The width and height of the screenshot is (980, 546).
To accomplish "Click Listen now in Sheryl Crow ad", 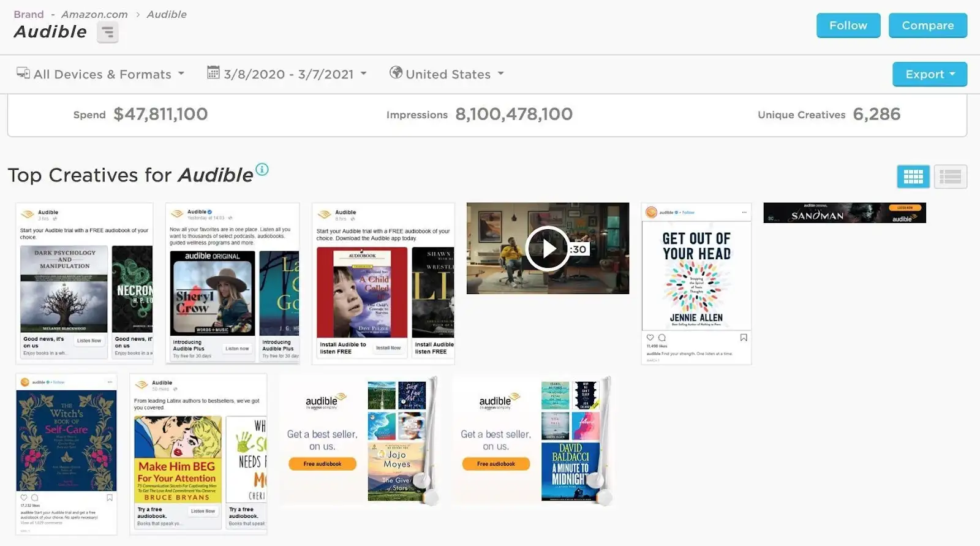I will click(237, 349).
